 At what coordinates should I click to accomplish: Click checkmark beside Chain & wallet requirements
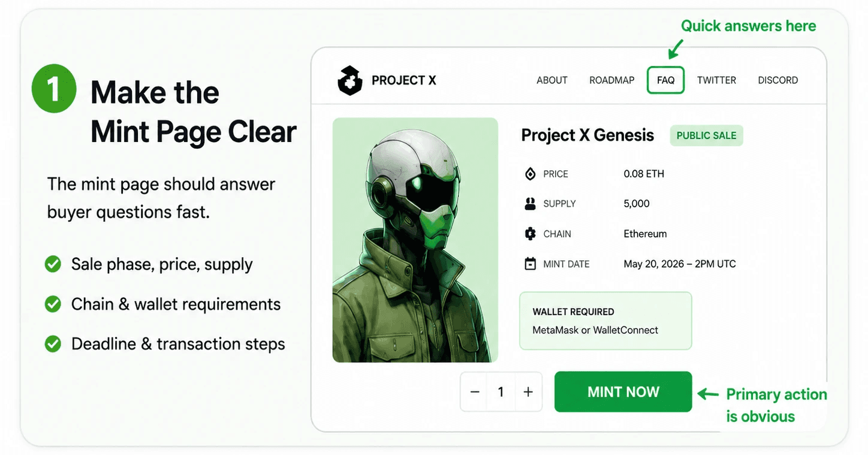53,304
